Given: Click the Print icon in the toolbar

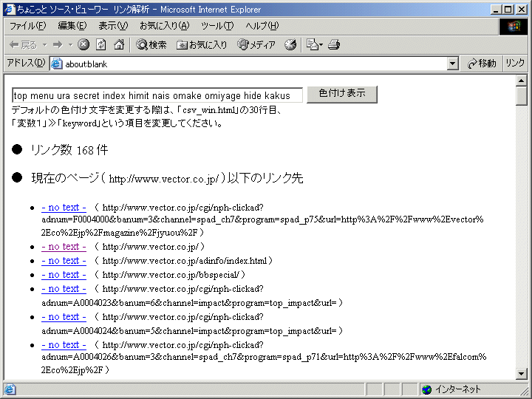Looking at the screenshot, I should coord(334,44).
